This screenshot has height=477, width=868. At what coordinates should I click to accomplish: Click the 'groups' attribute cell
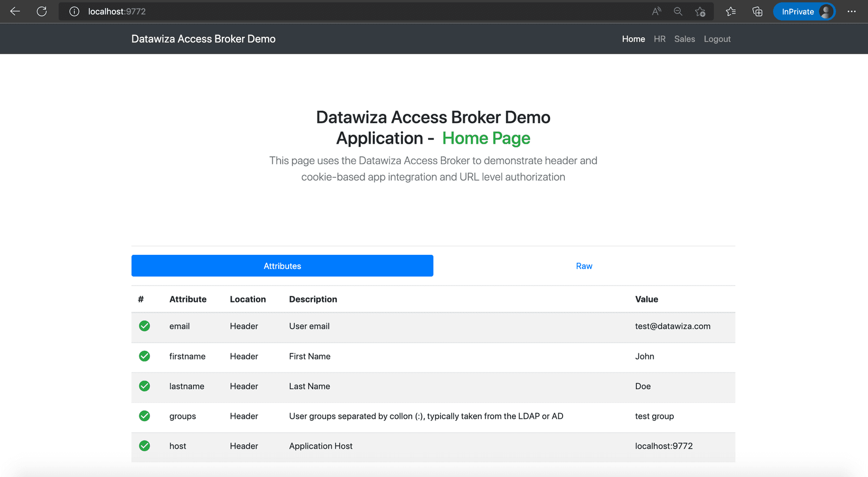[x=182, y=416]
